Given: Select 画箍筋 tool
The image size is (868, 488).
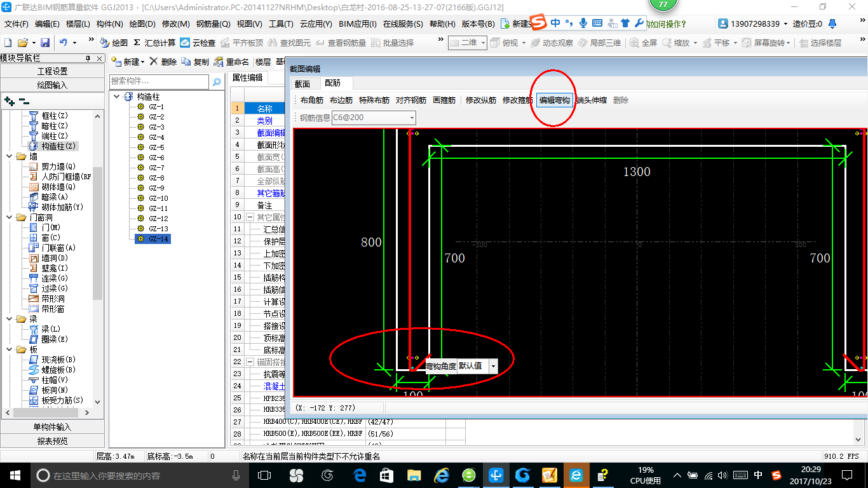Looking at the screenshot, I should [444, 100].
